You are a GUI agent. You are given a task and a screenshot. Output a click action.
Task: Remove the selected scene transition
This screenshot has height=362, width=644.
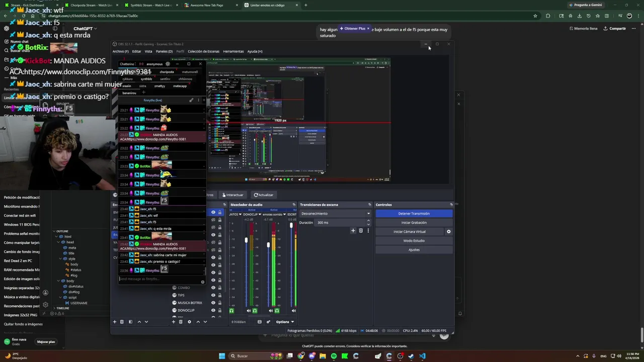(361, 231)
